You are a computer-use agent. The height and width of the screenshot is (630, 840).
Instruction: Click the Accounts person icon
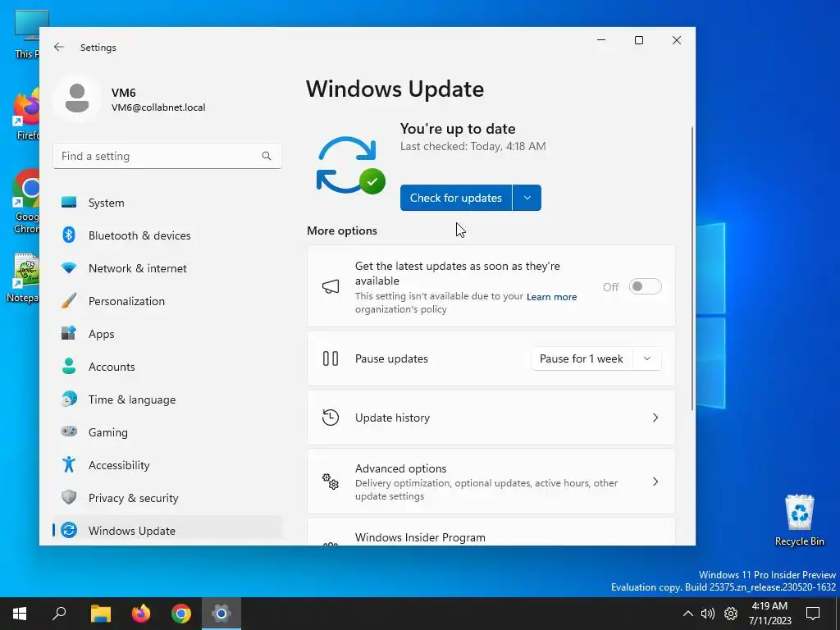69,366
